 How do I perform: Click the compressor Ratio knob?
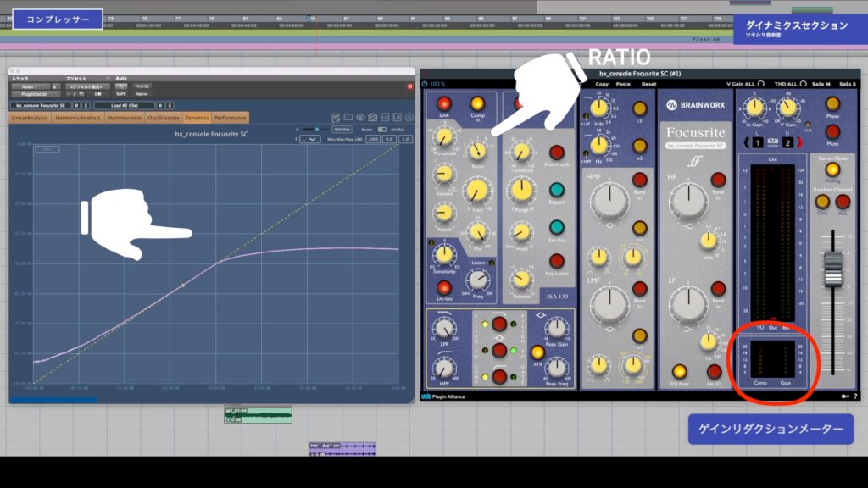pyautogui.click(x=477, y=151)
